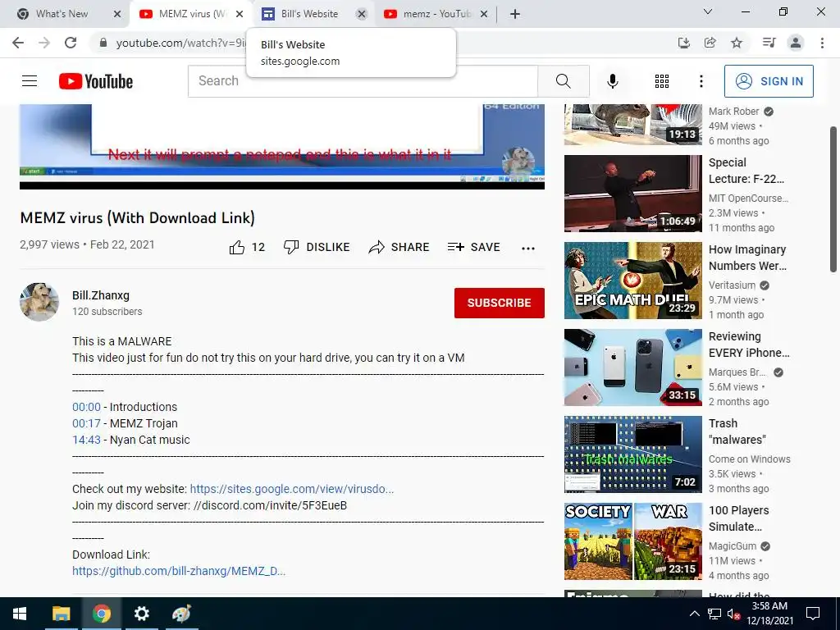Subscribe to Bill.Zhanxg channel

tap(500, 303)
